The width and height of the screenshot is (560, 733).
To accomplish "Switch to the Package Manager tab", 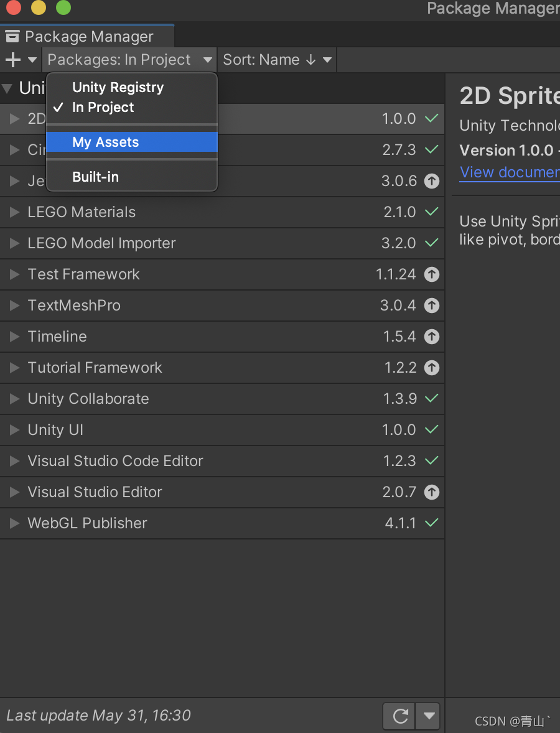I will click(x=87, y=37).
